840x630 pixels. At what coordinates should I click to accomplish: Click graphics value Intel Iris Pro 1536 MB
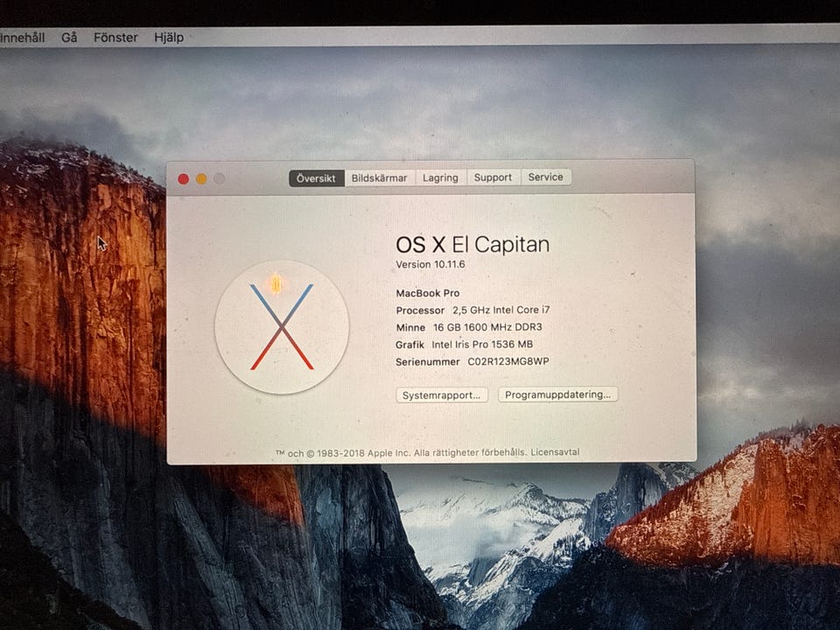[x=482, y=345]
